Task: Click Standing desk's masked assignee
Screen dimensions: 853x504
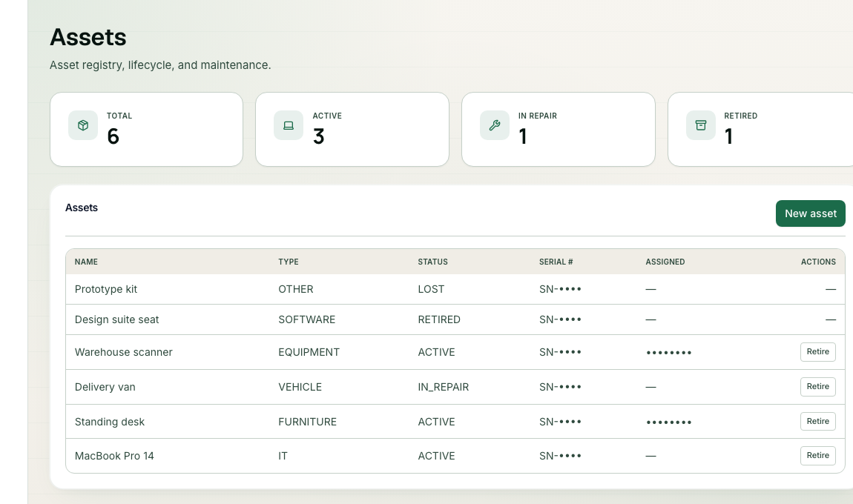Action: point(668,422)
